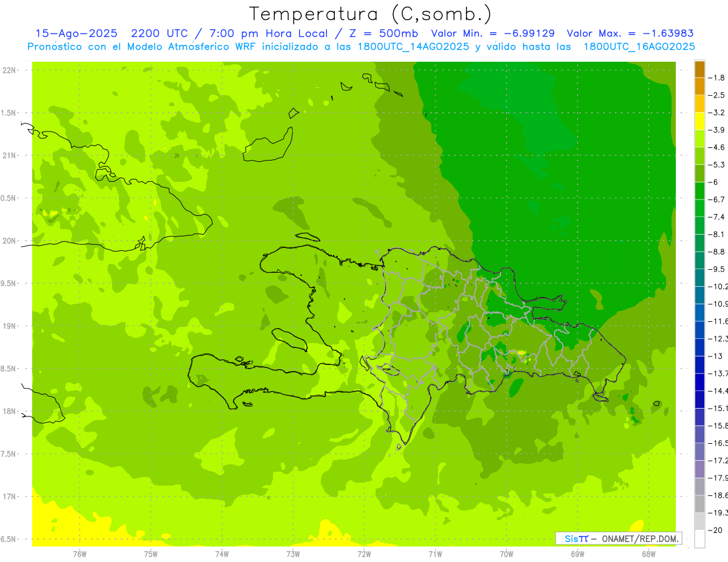Click the orange legend band between -1.8 and -2.5

click(699, 87)
